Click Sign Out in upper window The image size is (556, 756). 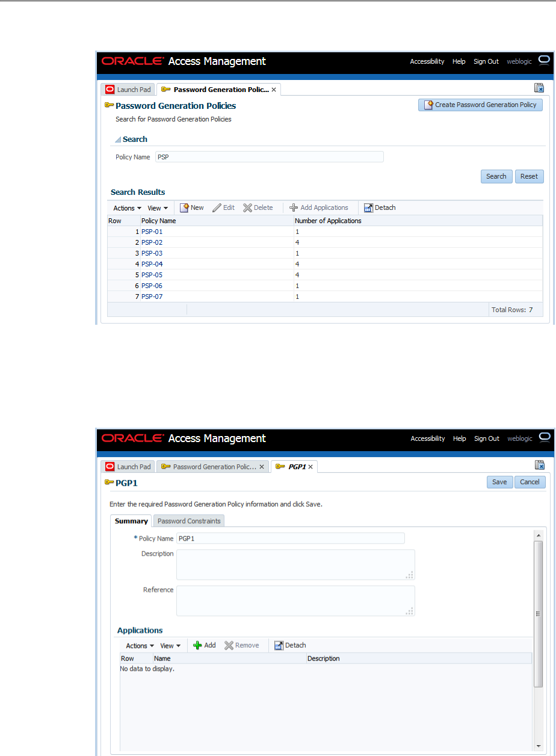[486, 61]
